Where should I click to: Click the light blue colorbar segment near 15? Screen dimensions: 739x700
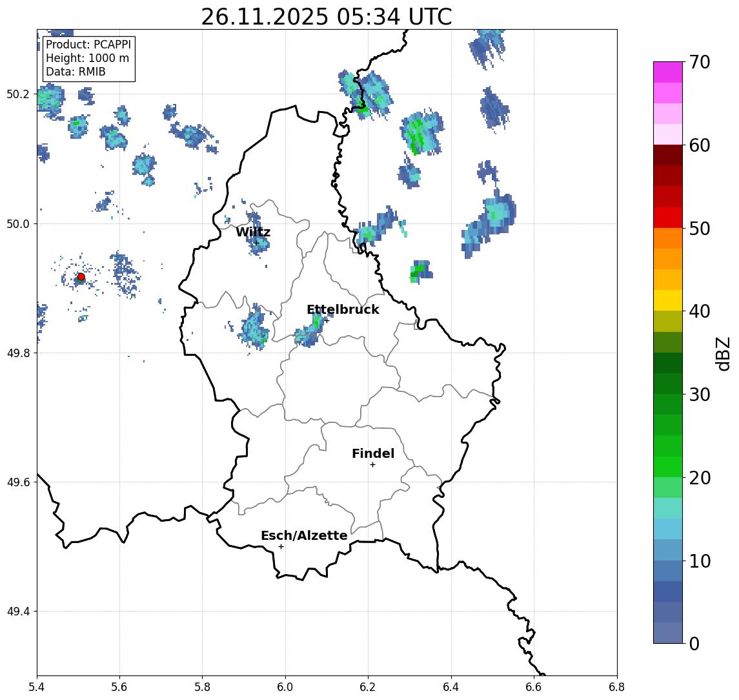pyautogui.click(x=668, y=529)
